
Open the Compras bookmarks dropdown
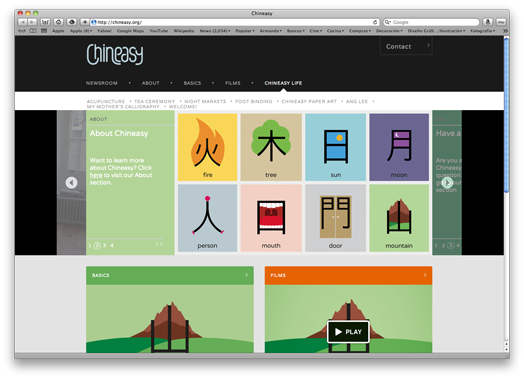[x=360, y=31]
